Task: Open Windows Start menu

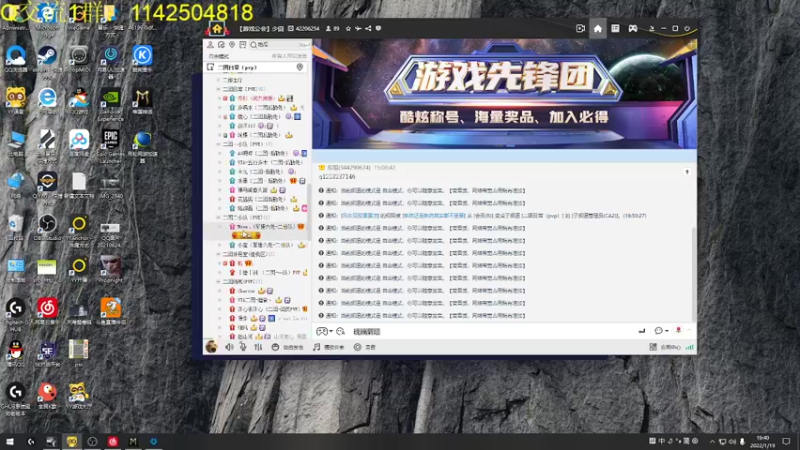Action: [x=10, y=441]
